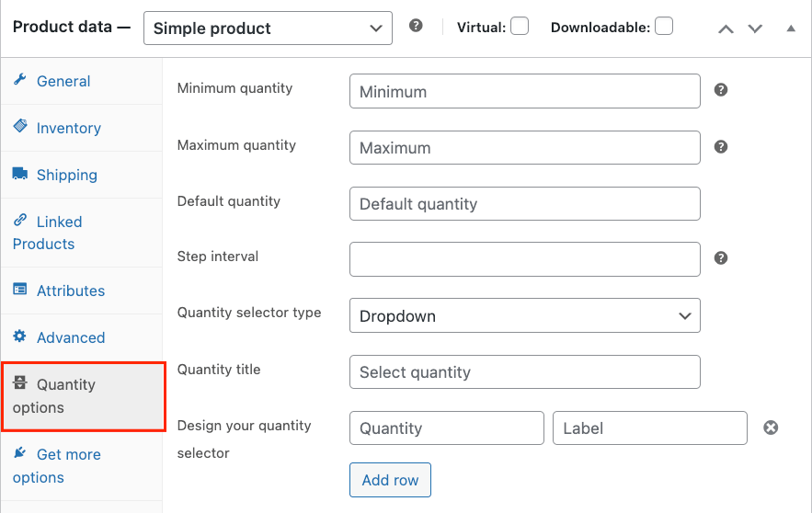Open the Get more options link
Image resolution: width=812 pixels, height=513 pixels.
click(x=81, y=466)
